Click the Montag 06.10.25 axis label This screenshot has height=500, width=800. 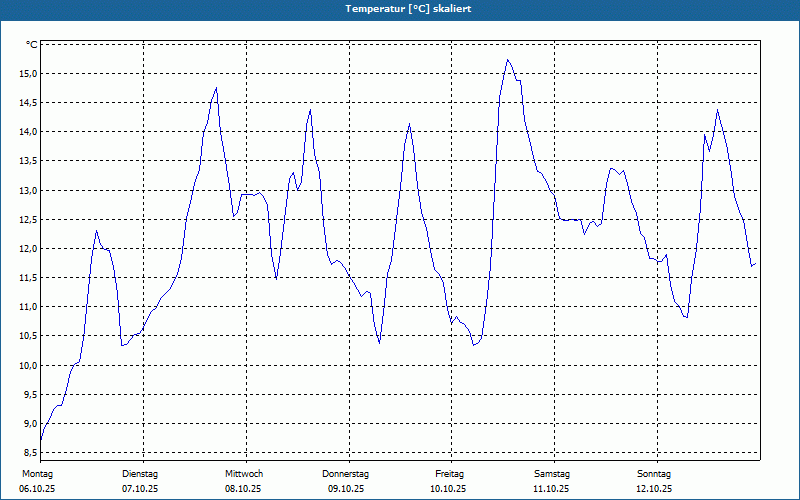coord(37,481)
